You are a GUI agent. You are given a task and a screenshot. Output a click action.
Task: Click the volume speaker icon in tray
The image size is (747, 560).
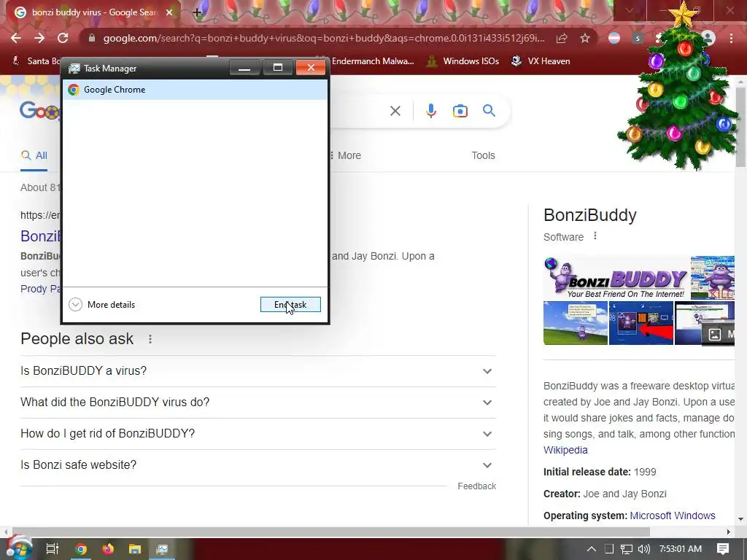[x=643, y=549]
